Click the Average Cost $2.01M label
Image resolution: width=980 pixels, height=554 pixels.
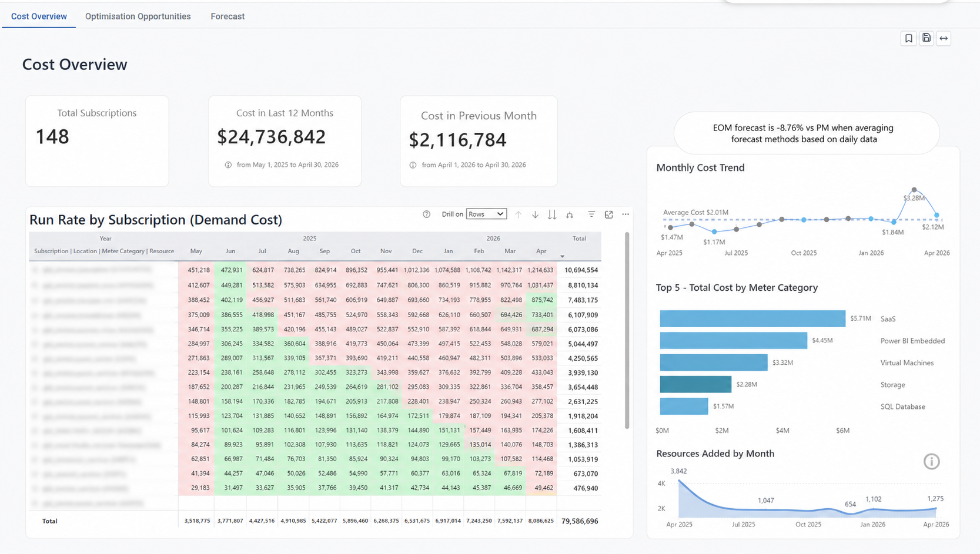click(x=695, y=213)
